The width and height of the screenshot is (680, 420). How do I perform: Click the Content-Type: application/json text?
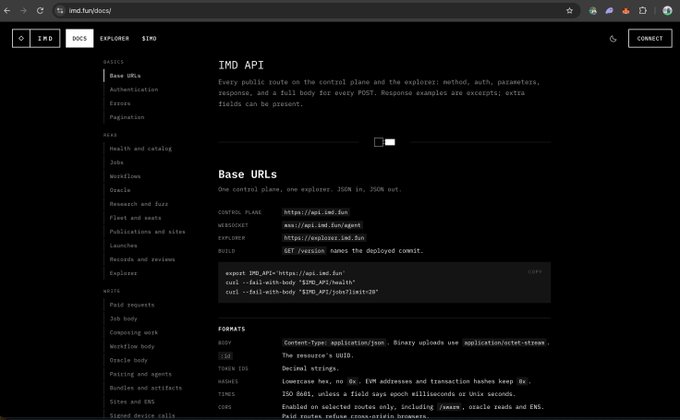pos(334,343)
